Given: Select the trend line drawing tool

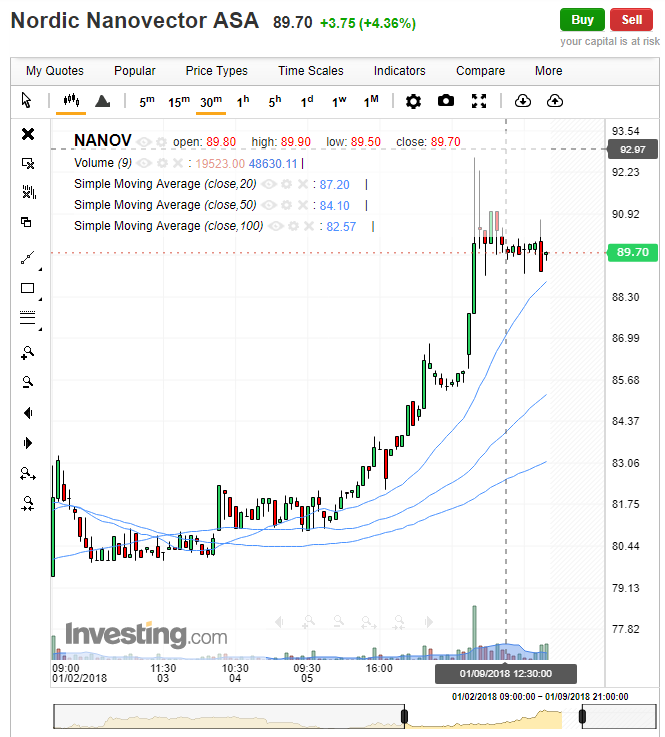Looking at the screenshot, I should (x=28, y=258).
